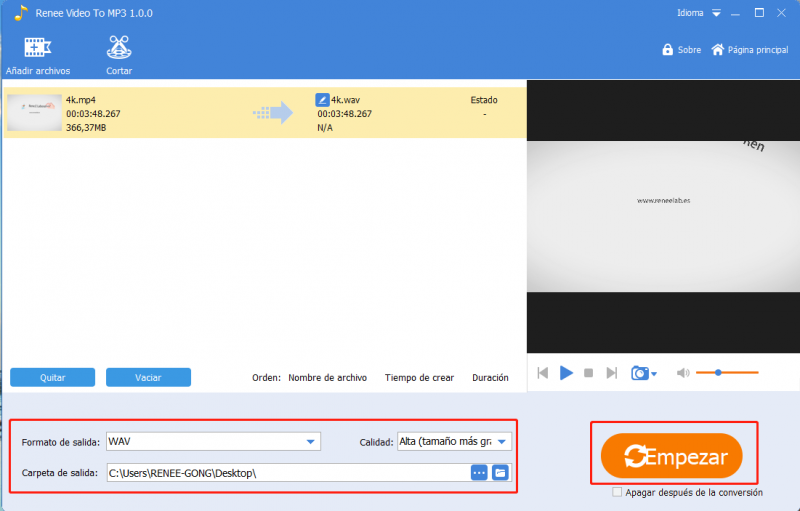The width and height of the screenshot is (800, 511).
Task: Skip to previous track in player
Action: (543, 373)
